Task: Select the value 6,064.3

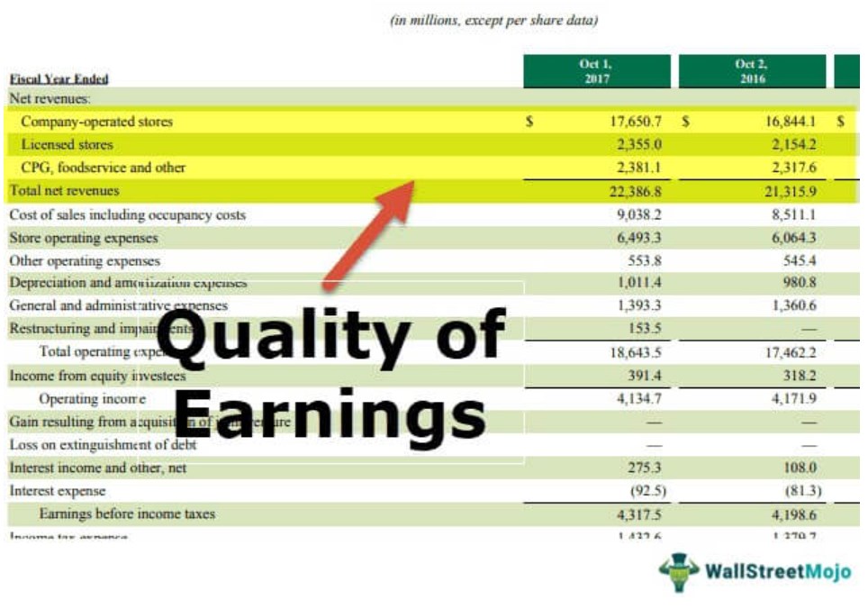Action: pyautogui.click(x=794, y=238)
